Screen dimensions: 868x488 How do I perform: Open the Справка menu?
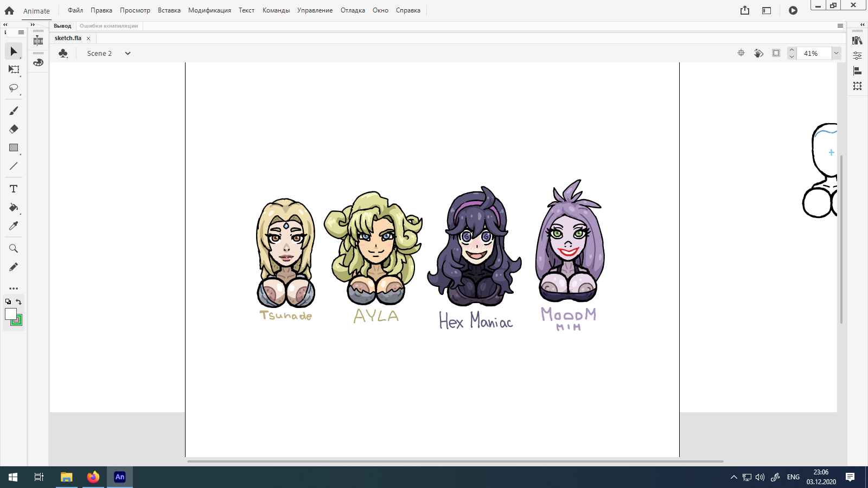tap(408, 10)
